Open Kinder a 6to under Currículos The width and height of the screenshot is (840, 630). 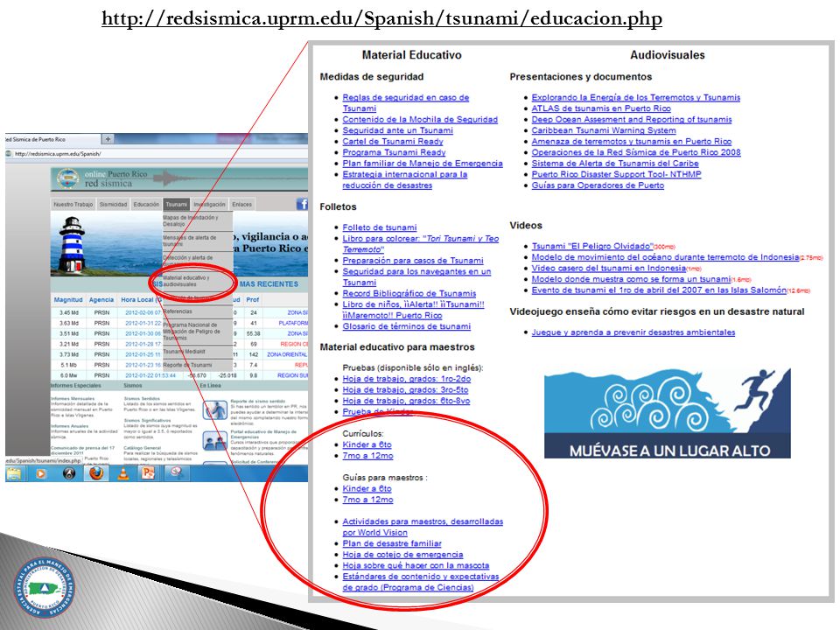367,444
